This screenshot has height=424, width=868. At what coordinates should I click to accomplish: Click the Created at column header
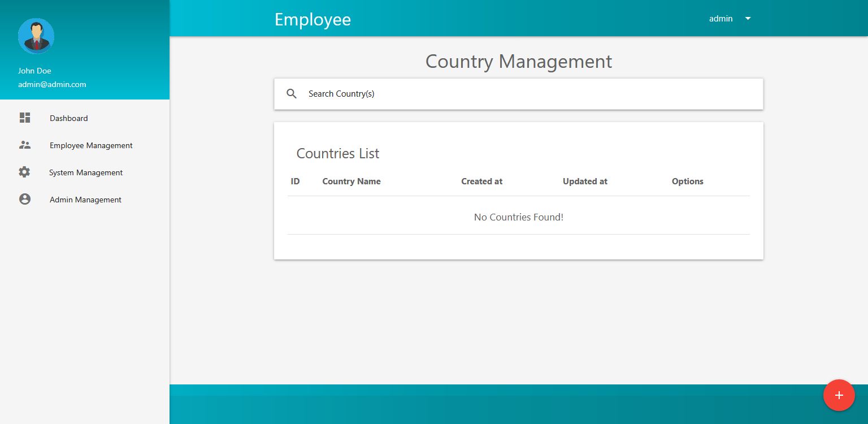[481, 181]
